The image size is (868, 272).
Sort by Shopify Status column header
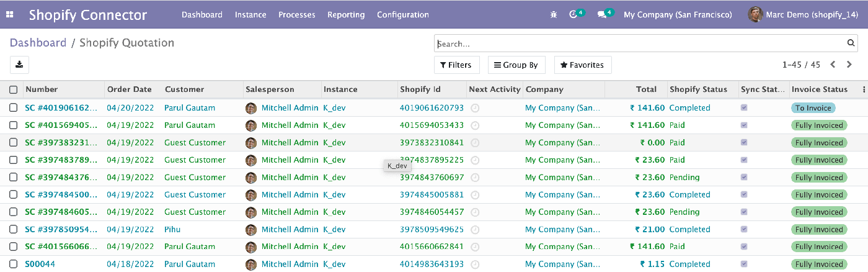[x=698, y=89]
